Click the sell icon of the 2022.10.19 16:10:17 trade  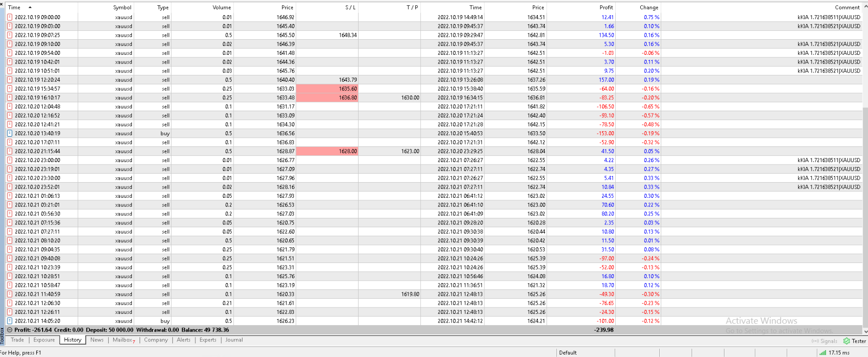[9, 97]
